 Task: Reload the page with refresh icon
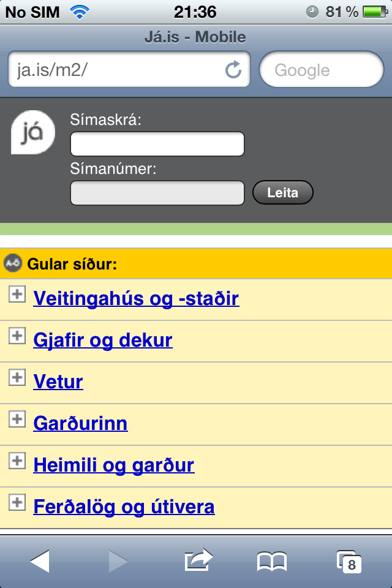click(x=233, y=70)
